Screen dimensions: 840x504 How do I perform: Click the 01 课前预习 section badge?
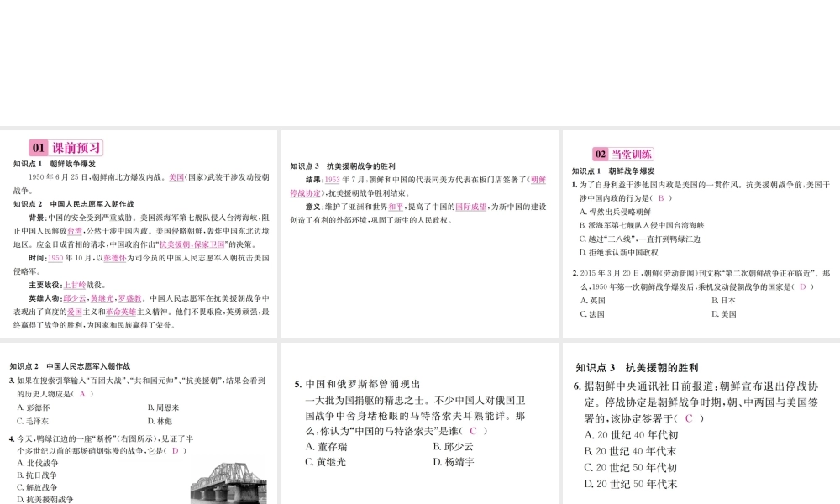[66, 148]
